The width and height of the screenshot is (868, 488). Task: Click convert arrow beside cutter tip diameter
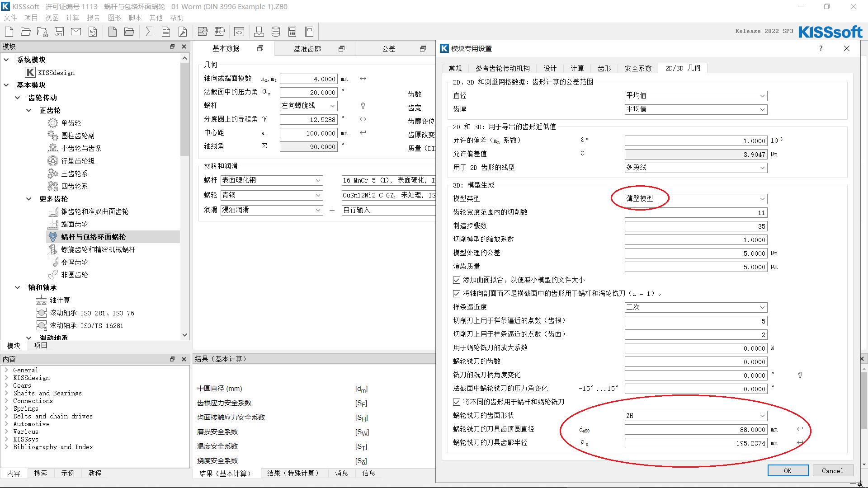tap(800, 429)
